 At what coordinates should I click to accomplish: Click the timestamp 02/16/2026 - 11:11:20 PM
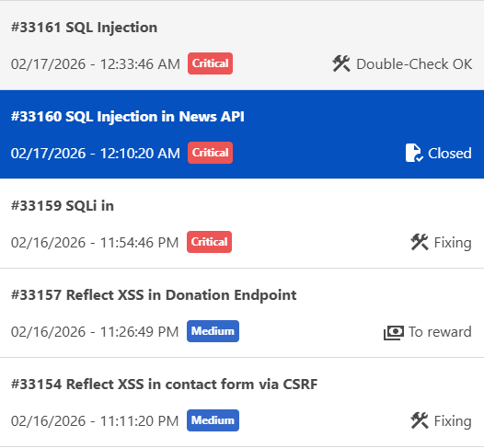click(x=95, y=420)
